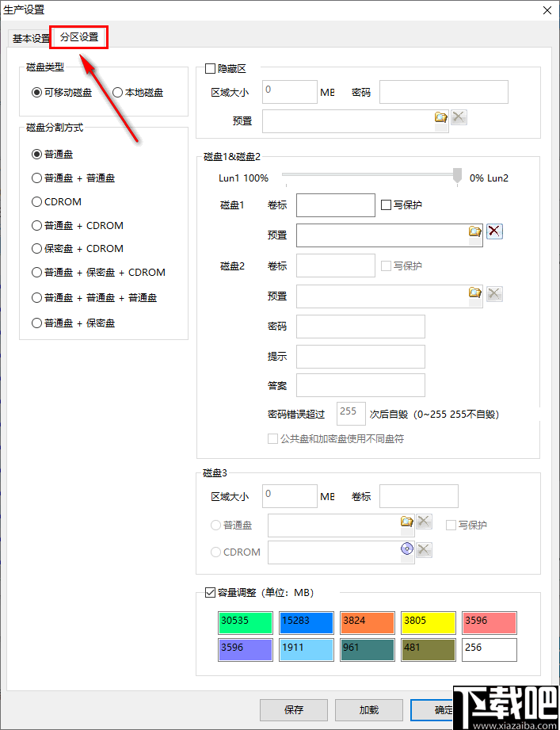Open the 分区设置 tab
Viewport: 560px width, 730px height.
pos(79,37)
